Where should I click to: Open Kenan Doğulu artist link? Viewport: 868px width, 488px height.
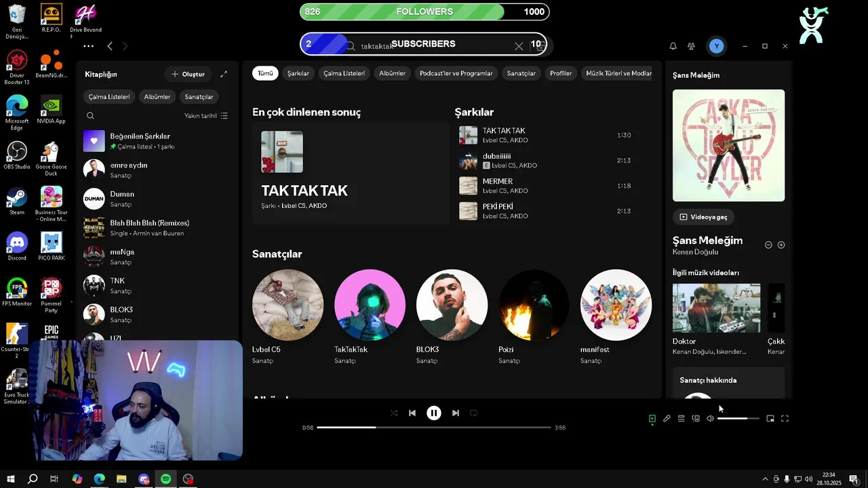(695, 252)
